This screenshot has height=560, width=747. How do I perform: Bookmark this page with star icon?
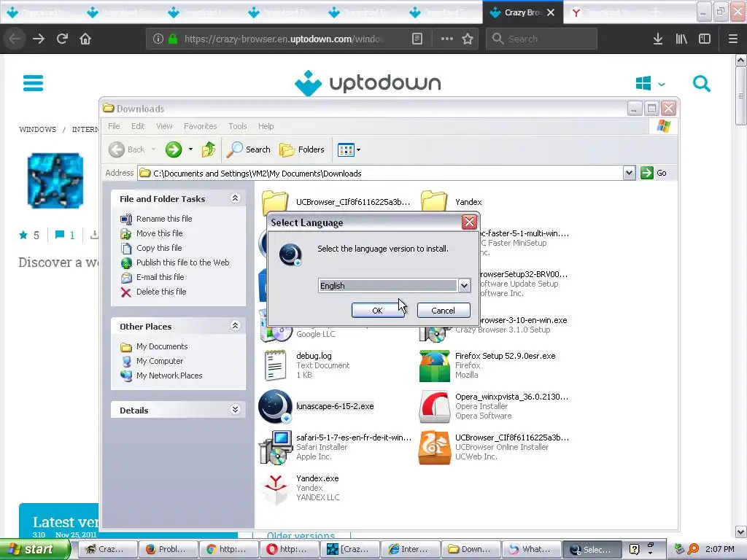click(x=468, y=39)
